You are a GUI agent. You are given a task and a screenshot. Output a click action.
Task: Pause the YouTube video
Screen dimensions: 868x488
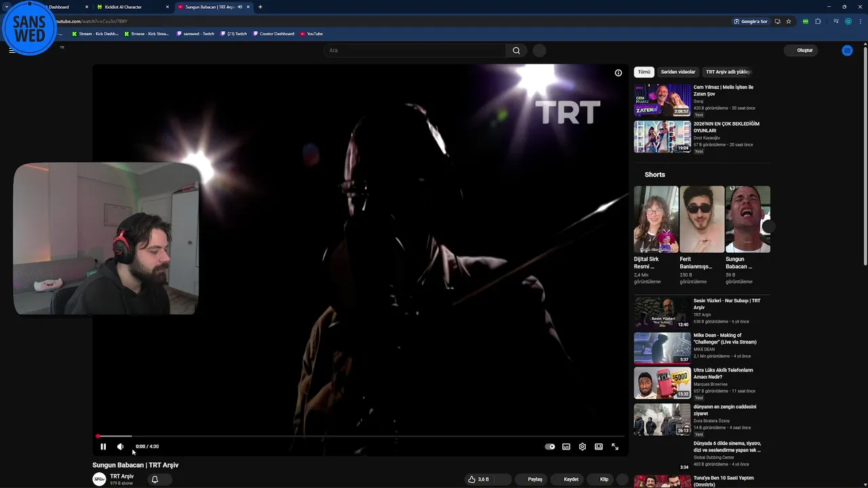(x=103, y=447)
